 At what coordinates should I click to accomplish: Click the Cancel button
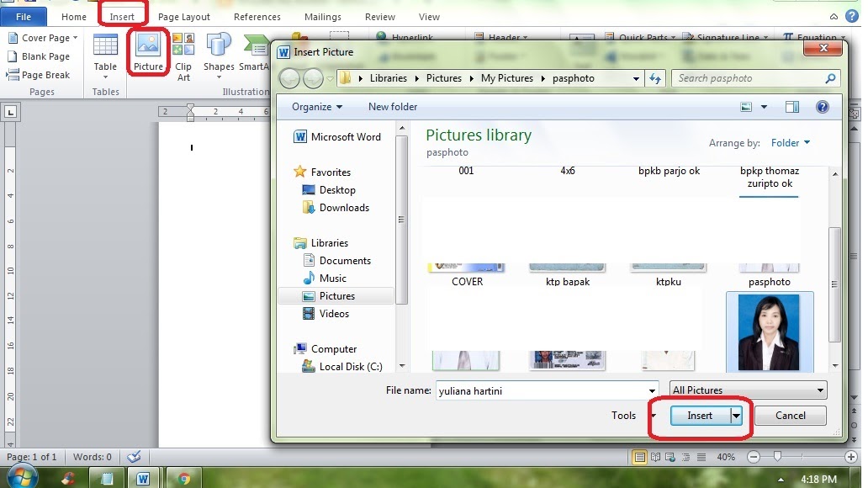coord(790,416)
